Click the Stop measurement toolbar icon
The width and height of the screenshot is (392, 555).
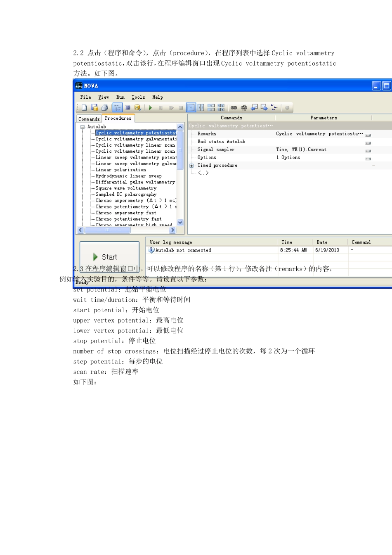[x=181, y=108]
